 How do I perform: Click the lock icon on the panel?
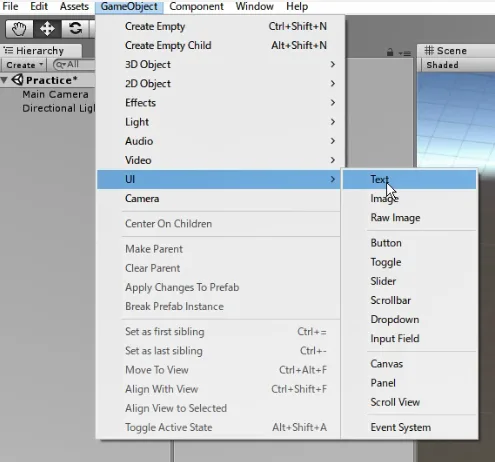click(x=390, y=52)
